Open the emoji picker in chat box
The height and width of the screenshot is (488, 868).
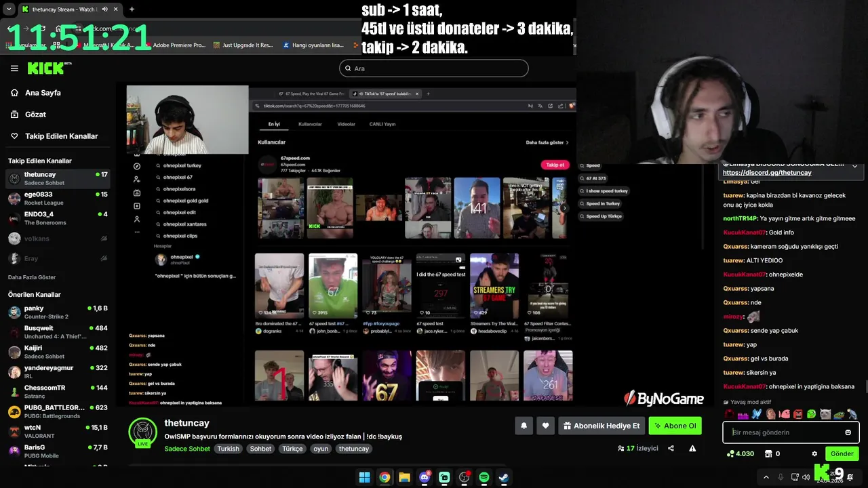coord(848,432)
